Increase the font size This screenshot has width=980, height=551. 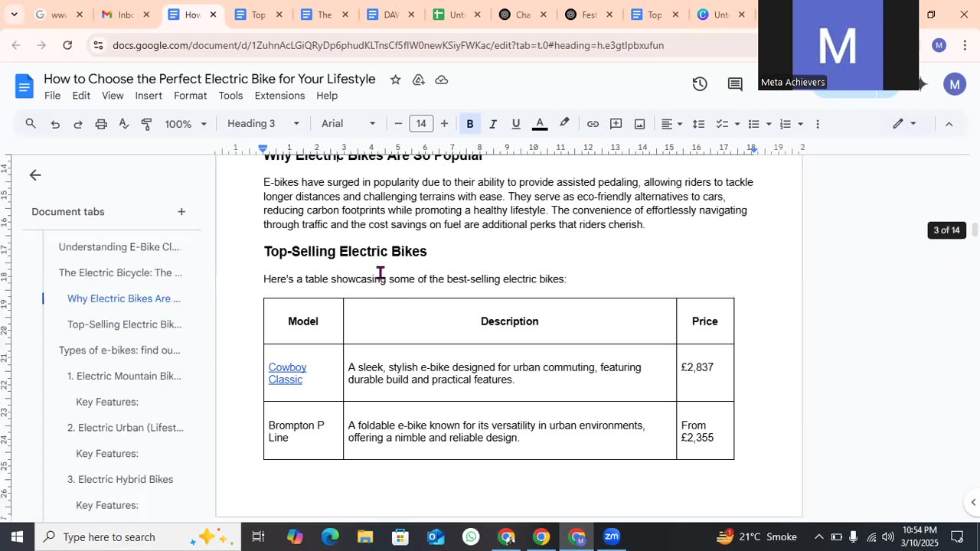(444, 124)
